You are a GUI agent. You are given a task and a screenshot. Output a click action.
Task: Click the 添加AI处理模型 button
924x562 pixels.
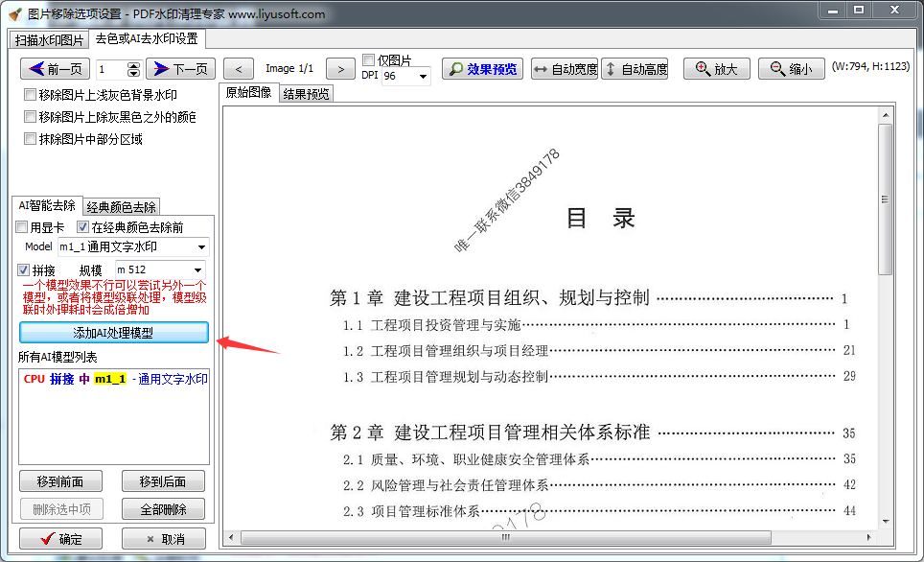click(113, 332)
